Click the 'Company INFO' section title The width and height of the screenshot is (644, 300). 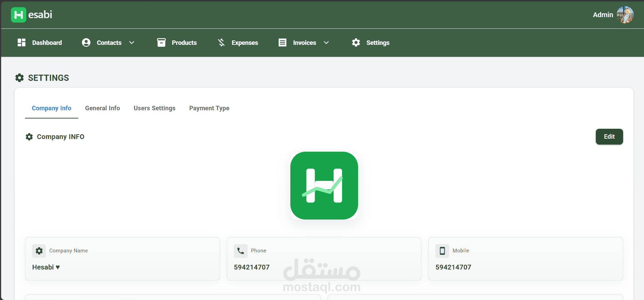tap(61, 137)
